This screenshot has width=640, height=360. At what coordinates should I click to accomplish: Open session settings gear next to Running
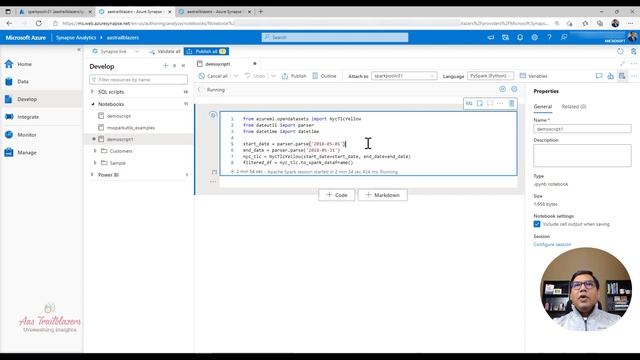[514, 89]
